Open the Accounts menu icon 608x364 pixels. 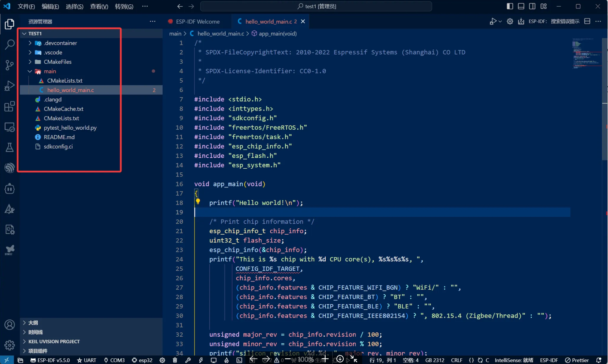click(x=9, y=325)
